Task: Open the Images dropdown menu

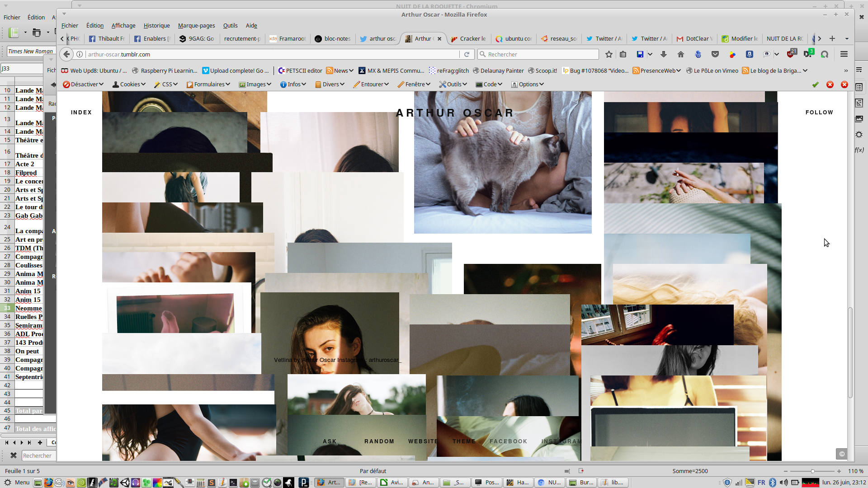Action: click(x=255, y=84)
